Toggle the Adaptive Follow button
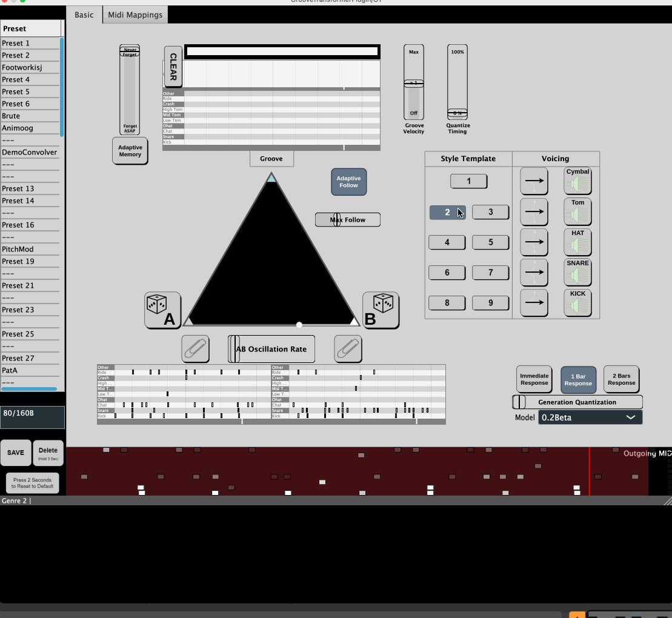 (x=348, y=182)
